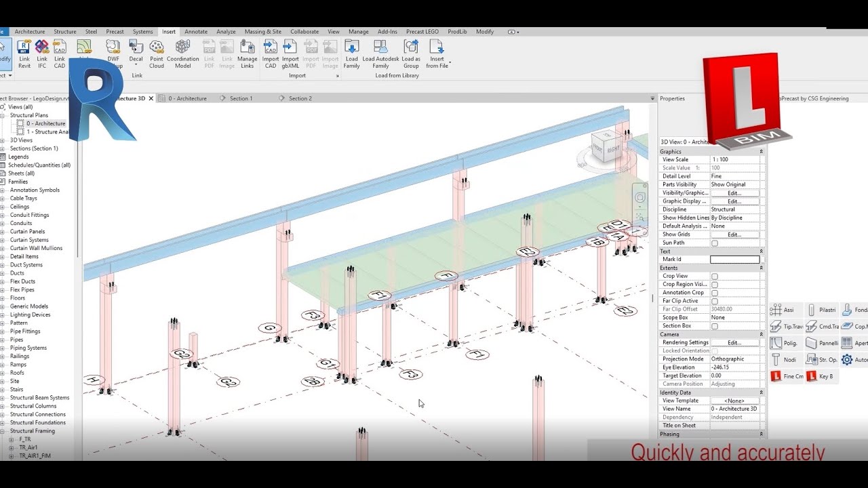Click the Curtain Wall Mullions family
The image size is (868, 488).
point(36,248)
